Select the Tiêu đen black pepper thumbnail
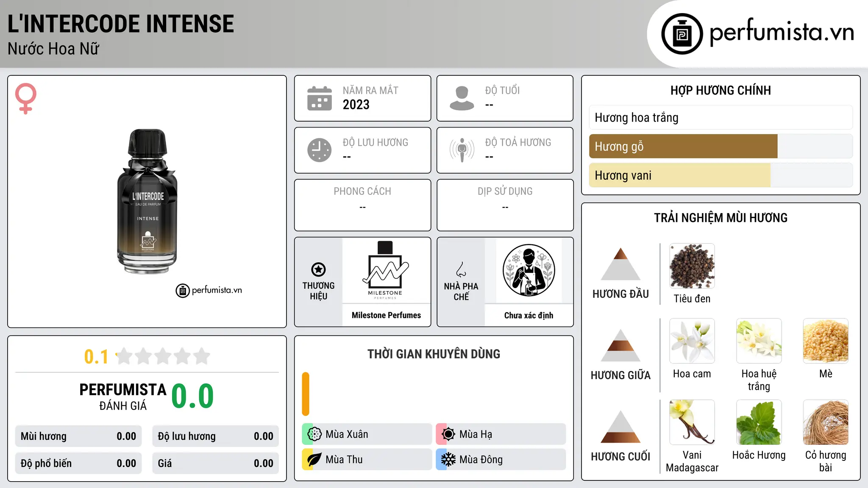 pos(692,266)
